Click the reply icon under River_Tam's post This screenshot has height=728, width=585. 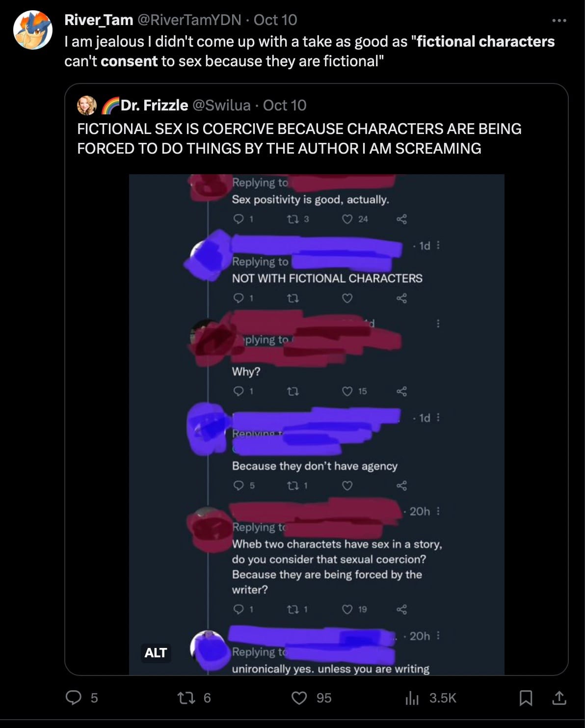click(x=74, y=697)
